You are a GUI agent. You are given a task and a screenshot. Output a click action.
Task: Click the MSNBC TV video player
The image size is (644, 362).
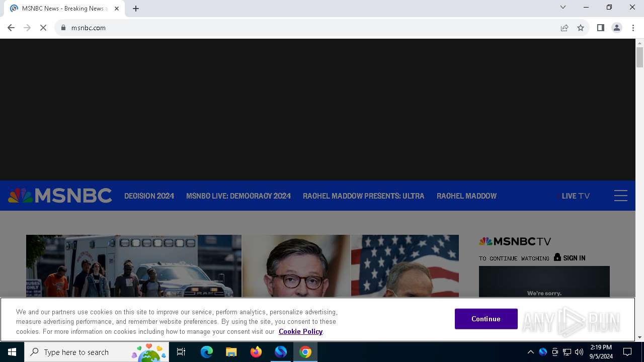tap(544, 282)
